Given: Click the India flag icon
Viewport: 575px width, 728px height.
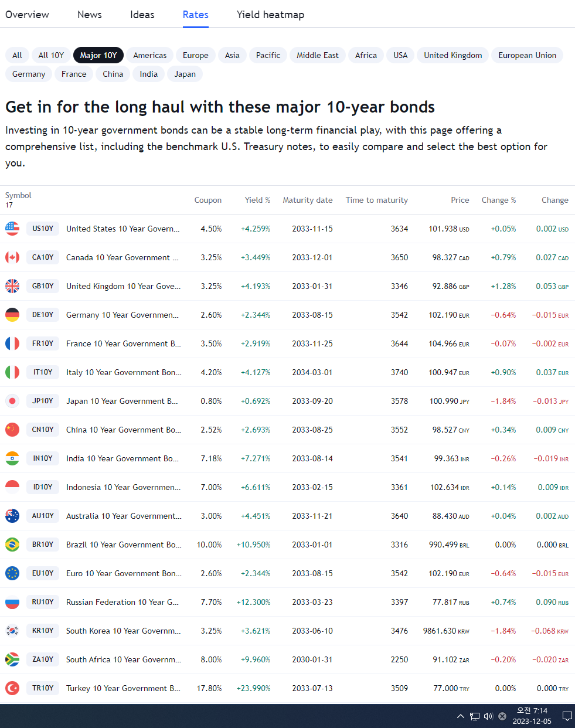Looking at the screenshot, I should [12, 458].
